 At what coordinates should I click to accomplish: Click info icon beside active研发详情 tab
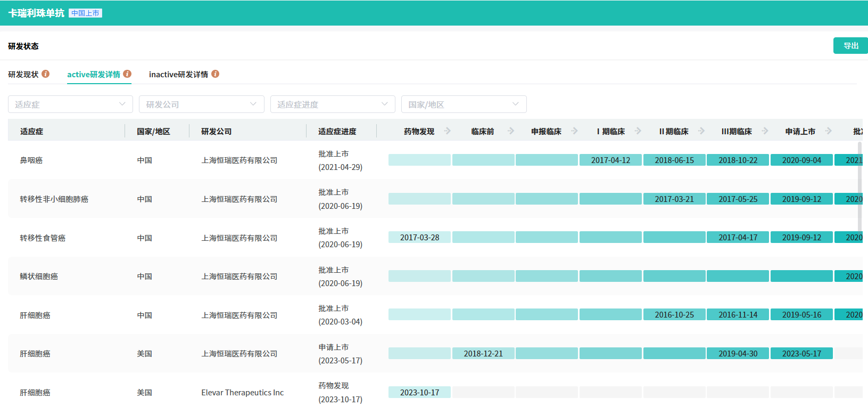(127, 74)
